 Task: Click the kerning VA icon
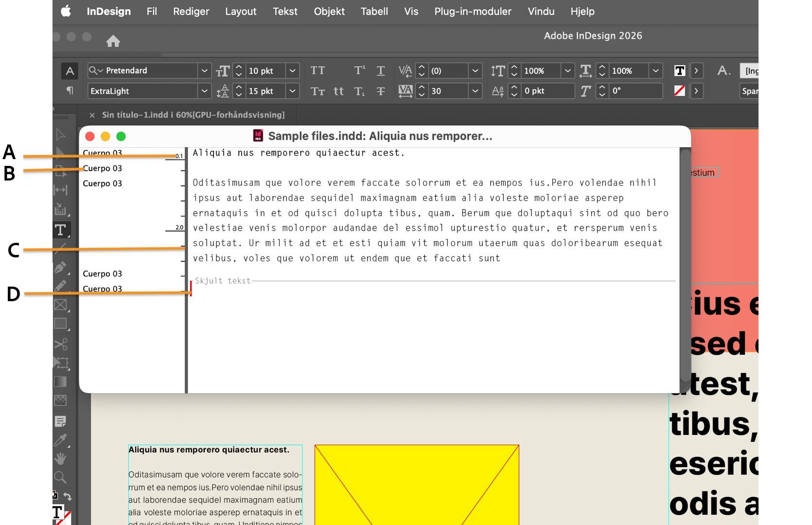point(406,71)
